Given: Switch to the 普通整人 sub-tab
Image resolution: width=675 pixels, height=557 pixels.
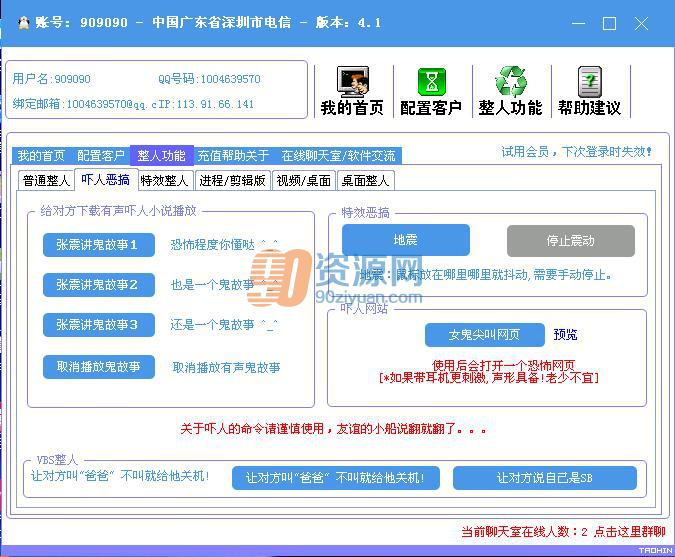Looking at the screenshot, I should (x=46, y=180).
